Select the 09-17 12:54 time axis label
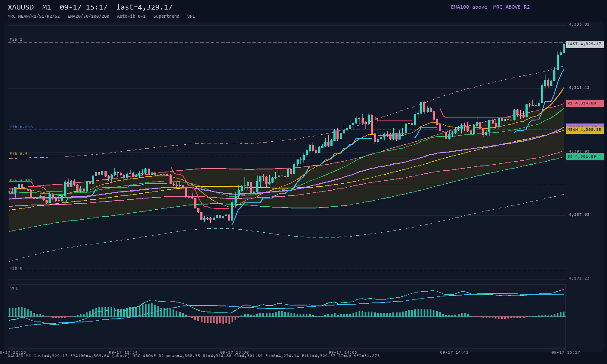 tap(123, 352)
